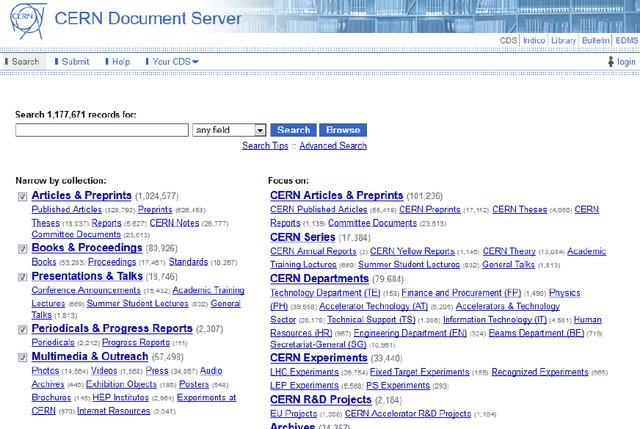Screen dimensions: 640x429
Task: Toggle Presentations & Talks checkbox
Action: [x=22, y=277]
